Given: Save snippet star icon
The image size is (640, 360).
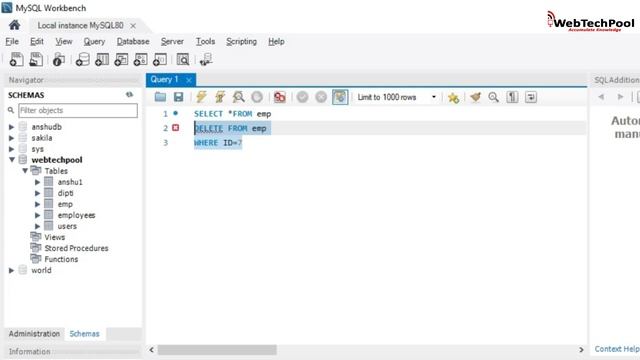Looking at the screenshot, I should coord(453,98).
